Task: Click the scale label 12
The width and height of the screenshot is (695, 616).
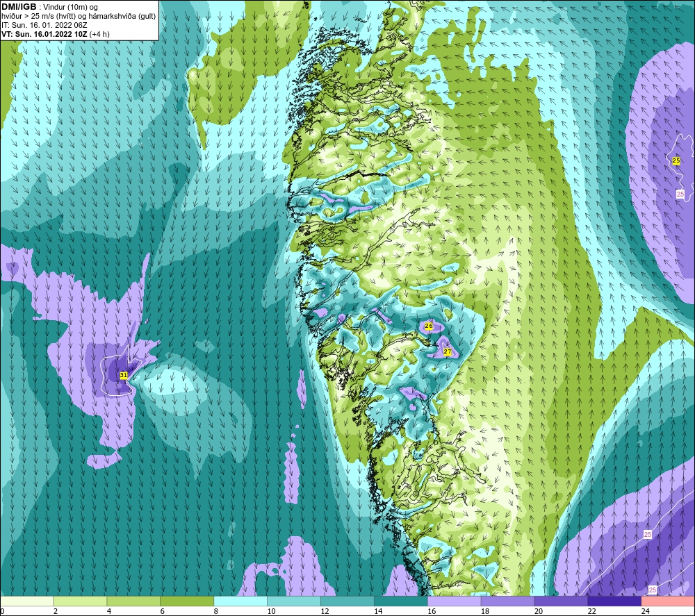Action: (325, 611)
